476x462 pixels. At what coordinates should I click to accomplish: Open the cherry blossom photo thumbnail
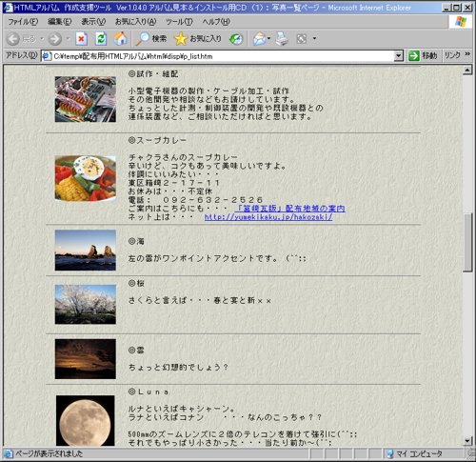pyautogui.click(x=86, y=304)
